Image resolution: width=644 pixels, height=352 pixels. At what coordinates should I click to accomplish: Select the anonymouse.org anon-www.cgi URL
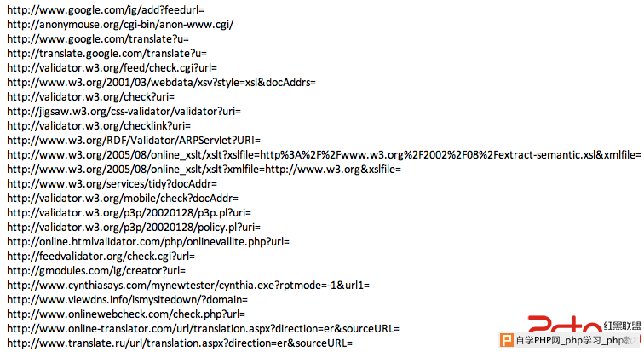pyautogui.click(x=120, y=25)
